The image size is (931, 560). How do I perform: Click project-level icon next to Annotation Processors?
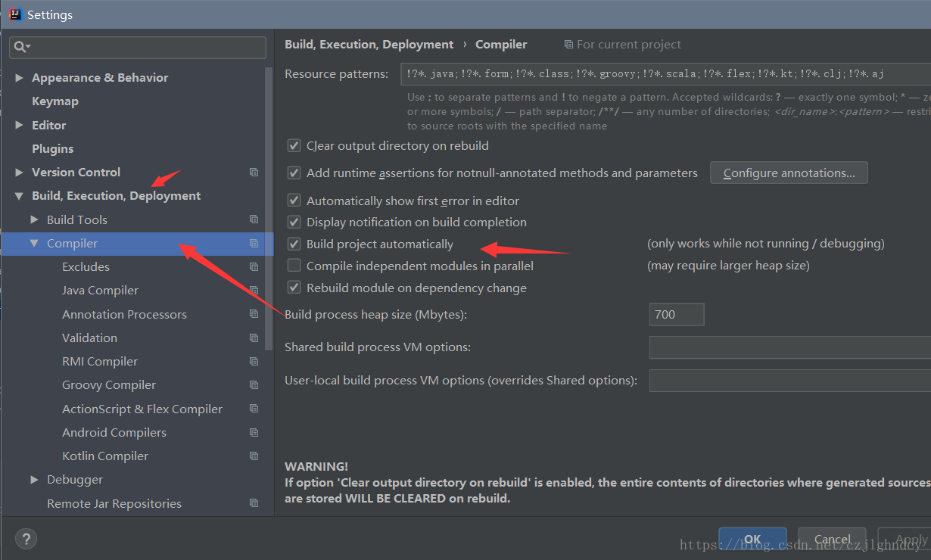(254, 314)
